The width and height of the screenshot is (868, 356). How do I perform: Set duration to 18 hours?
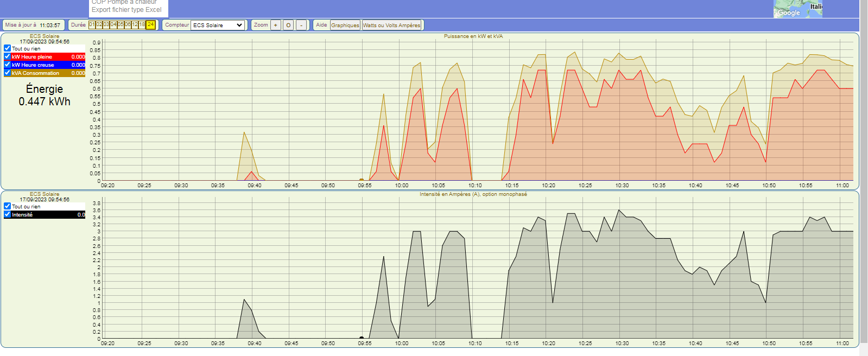(142, 25)
